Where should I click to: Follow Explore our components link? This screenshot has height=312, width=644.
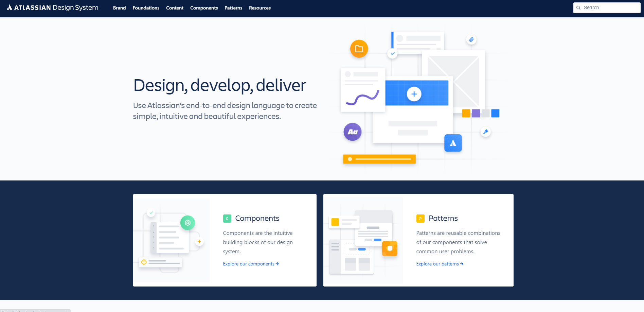coord(251,264)
